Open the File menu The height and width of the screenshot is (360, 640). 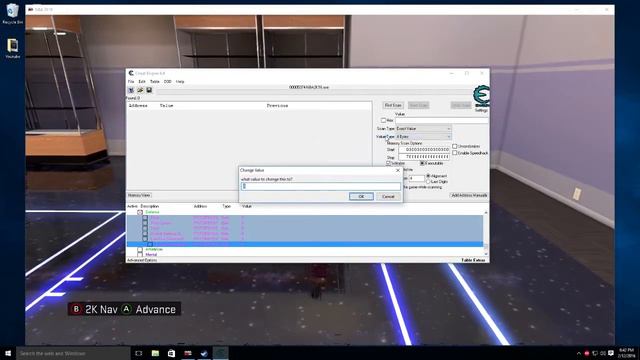131,82
